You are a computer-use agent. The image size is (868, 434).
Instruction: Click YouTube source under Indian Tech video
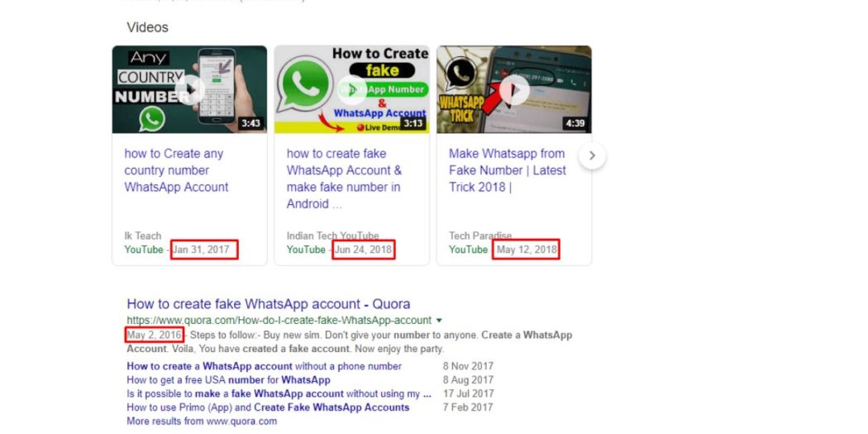point(306,250)
